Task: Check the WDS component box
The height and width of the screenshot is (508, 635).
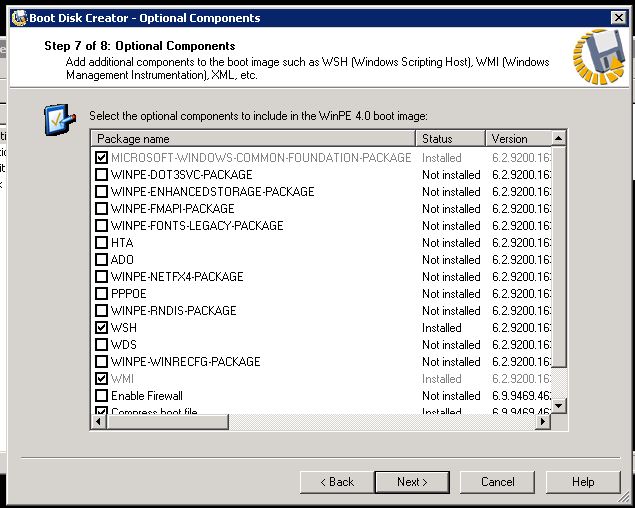Action: pyautogui.click(x=101, y=344)
